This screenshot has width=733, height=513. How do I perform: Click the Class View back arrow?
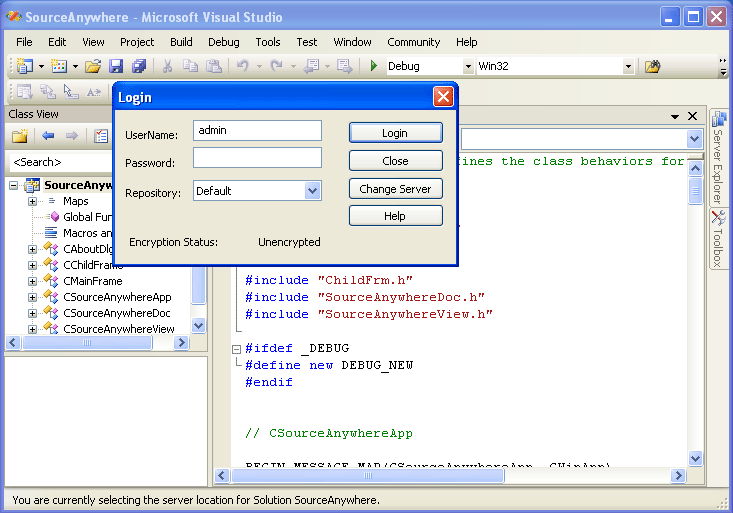click(48, 136)
